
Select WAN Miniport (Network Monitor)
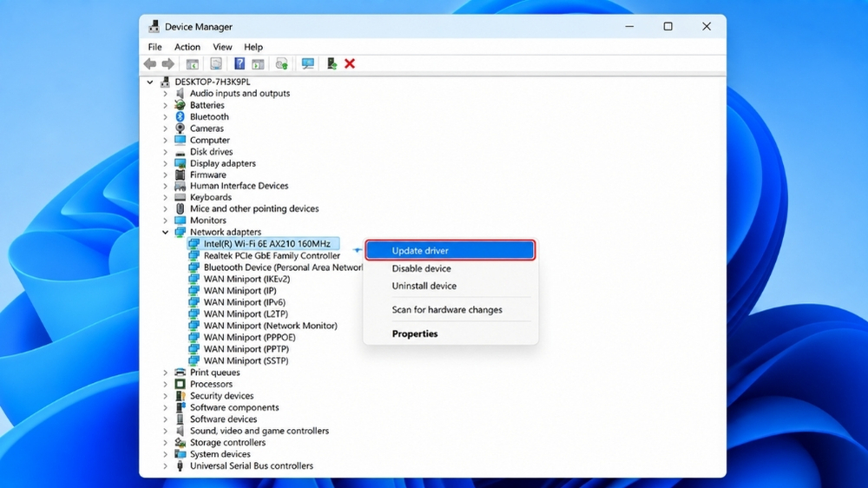pyautogui.click(x=270, y=325)
